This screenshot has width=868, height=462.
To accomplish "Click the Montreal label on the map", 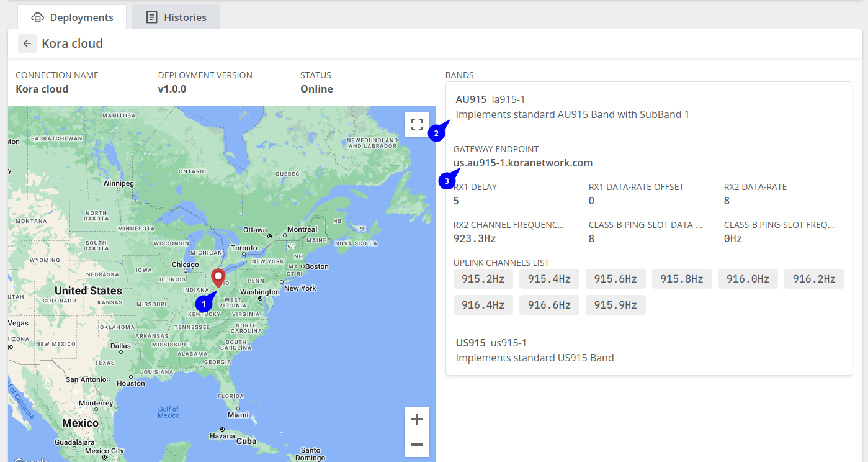I will tap(302, 229).
